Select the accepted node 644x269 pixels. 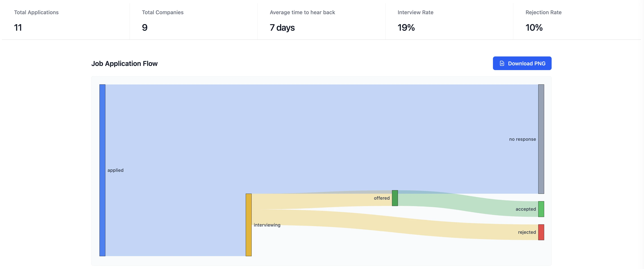[541, 209]
